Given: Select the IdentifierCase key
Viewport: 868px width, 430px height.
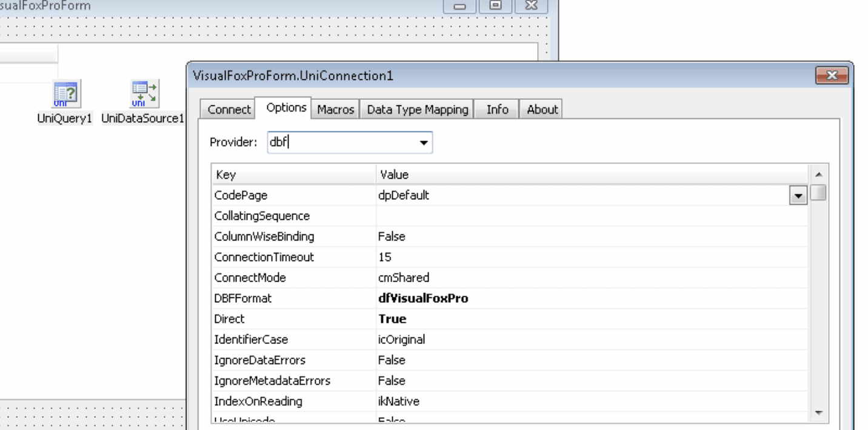Looking at the screenshot, I should pos(294,340).
